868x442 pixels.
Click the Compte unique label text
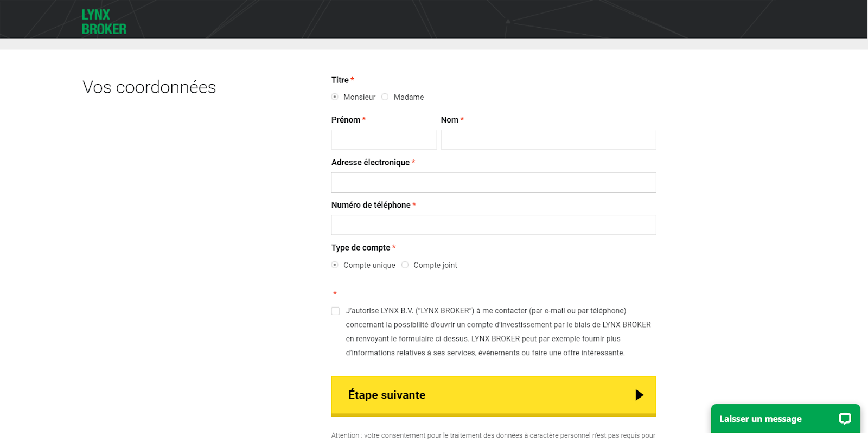click(x=369, y=265)
